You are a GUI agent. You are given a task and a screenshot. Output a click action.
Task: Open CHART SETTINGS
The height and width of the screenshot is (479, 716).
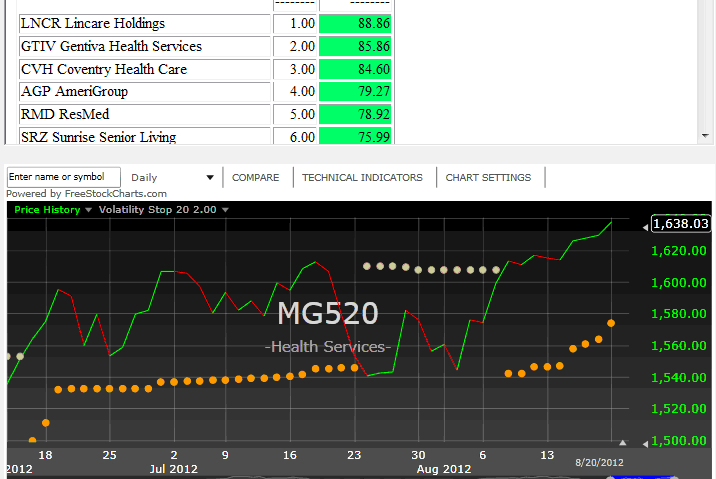click(488, 177)
